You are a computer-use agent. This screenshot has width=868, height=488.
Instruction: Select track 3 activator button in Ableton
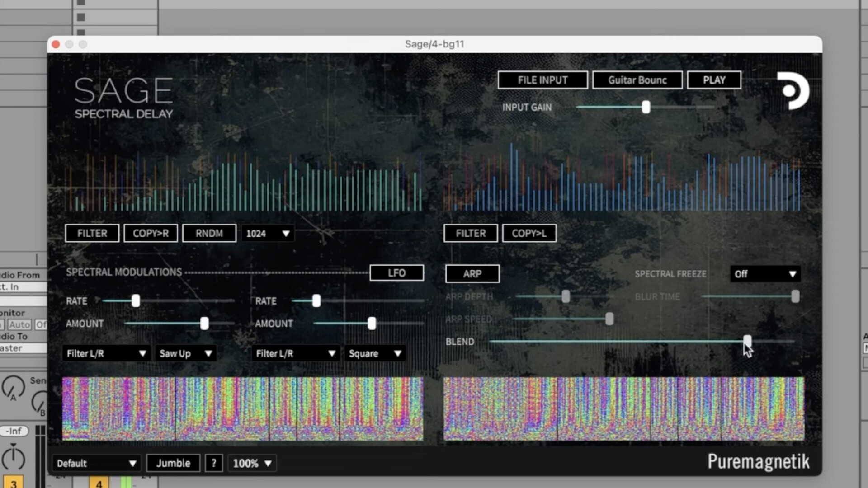pos(13,483)
